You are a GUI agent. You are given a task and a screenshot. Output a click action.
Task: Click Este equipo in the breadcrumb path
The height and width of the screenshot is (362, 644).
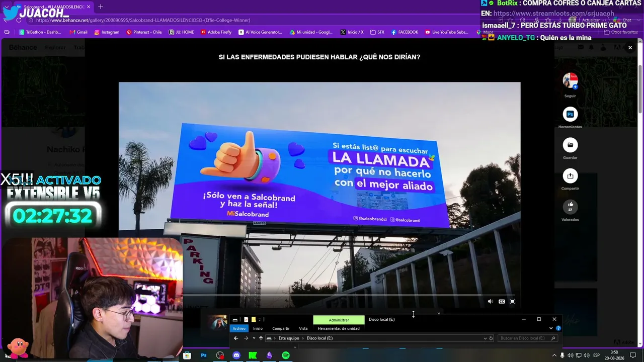coord(289,338)
